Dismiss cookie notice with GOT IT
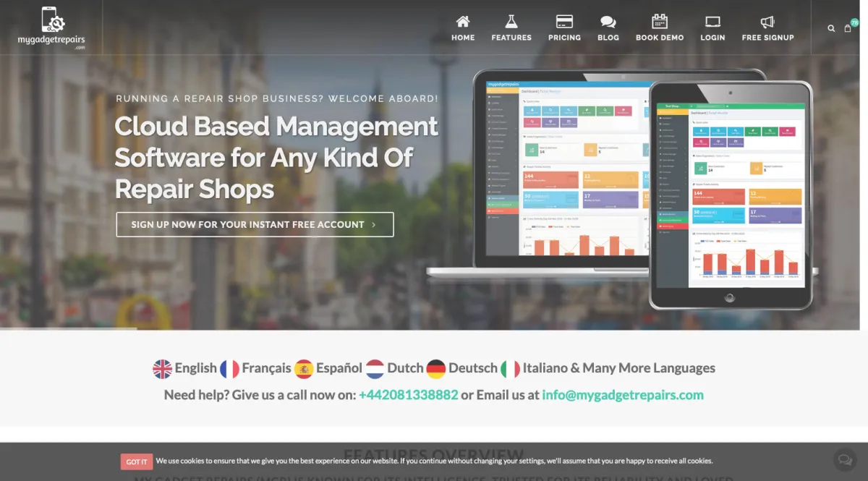Viewport: 868px width, 481px height. tap(137, 461)
